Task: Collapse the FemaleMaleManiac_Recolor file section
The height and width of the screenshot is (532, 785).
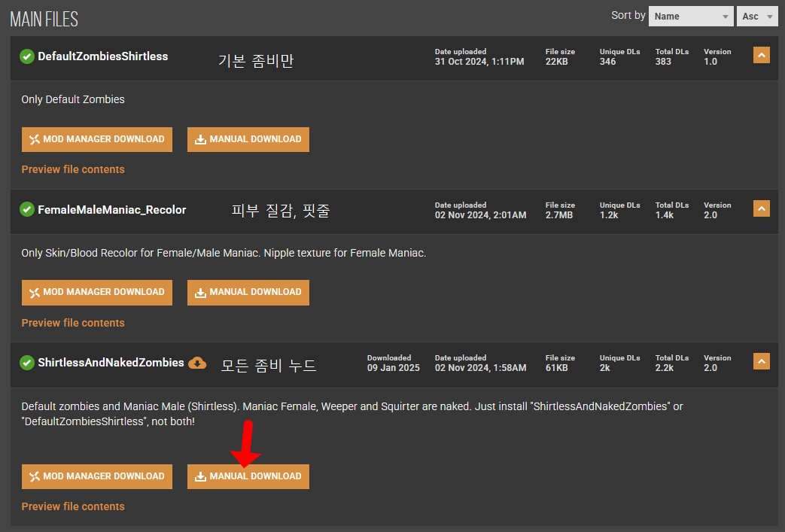Action: tap(761, 208)
